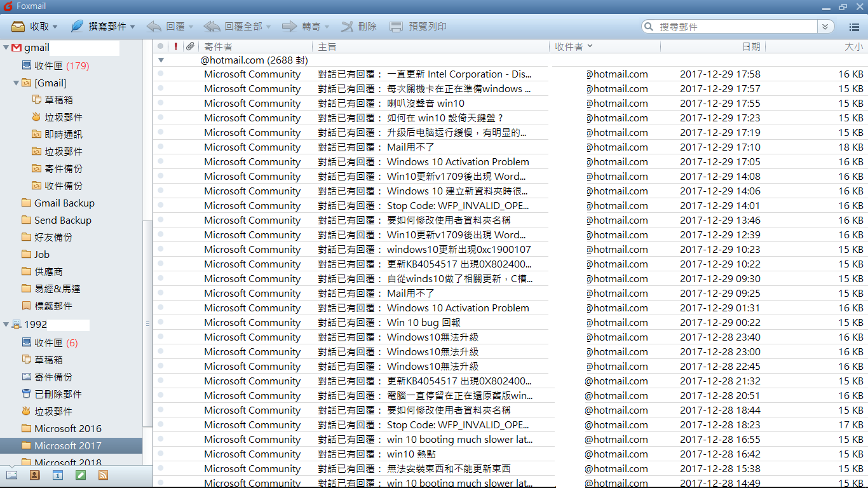Click the 收取 receive mail toolbar icon
The image size is (868, 488).
pyautogui.click(x=18, y=27)
